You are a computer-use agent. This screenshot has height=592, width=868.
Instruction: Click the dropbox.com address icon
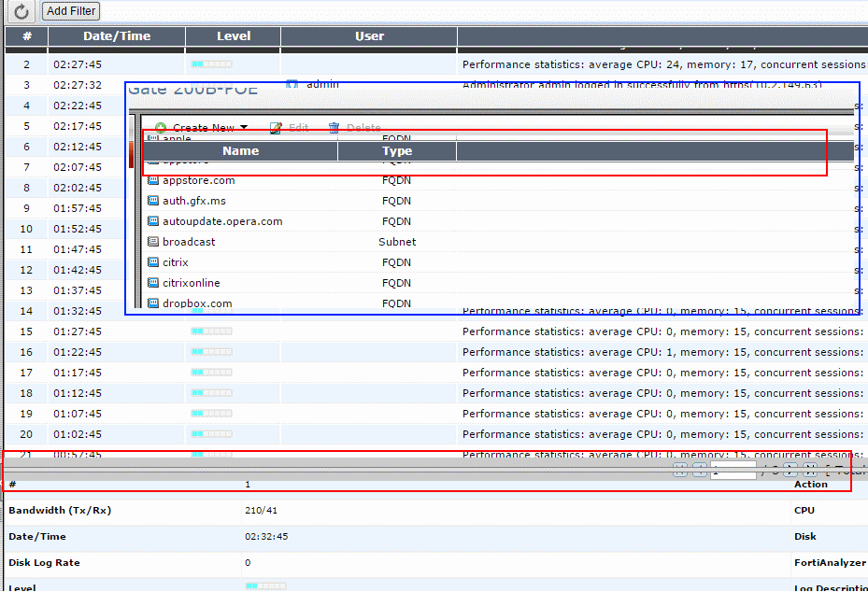(154, 303)
